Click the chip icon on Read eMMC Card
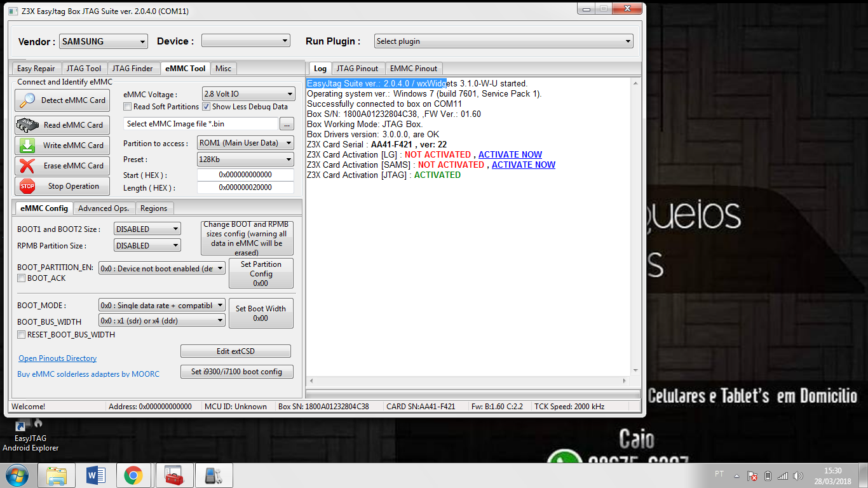 [x=27, y=125]
